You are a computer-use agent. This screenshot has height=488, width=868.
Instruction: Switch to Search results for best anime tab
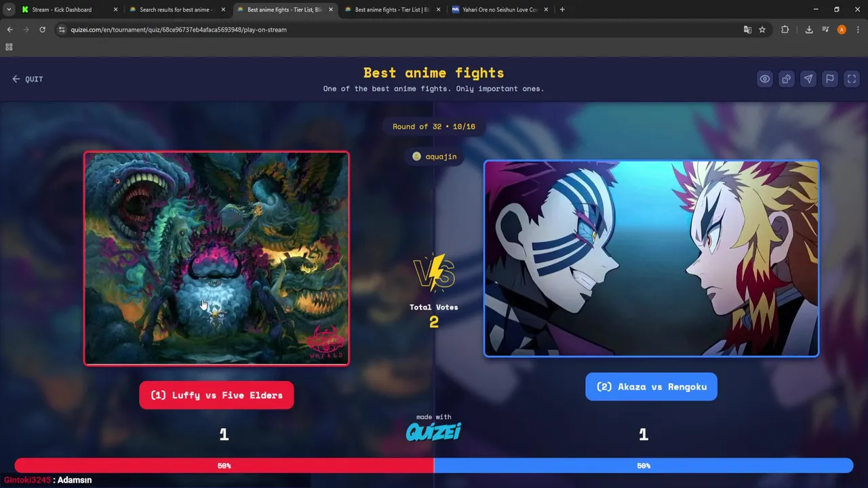click(x=176, y=9)
